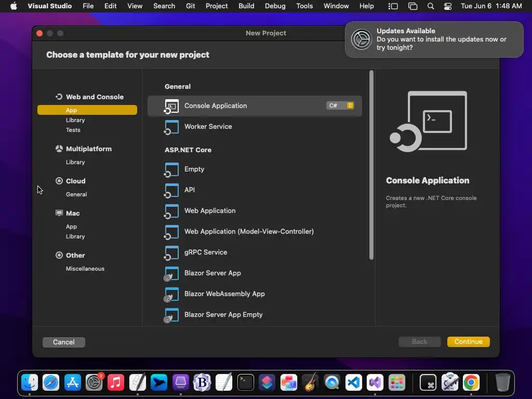Select Library under Mac

(x=75, y=236)
